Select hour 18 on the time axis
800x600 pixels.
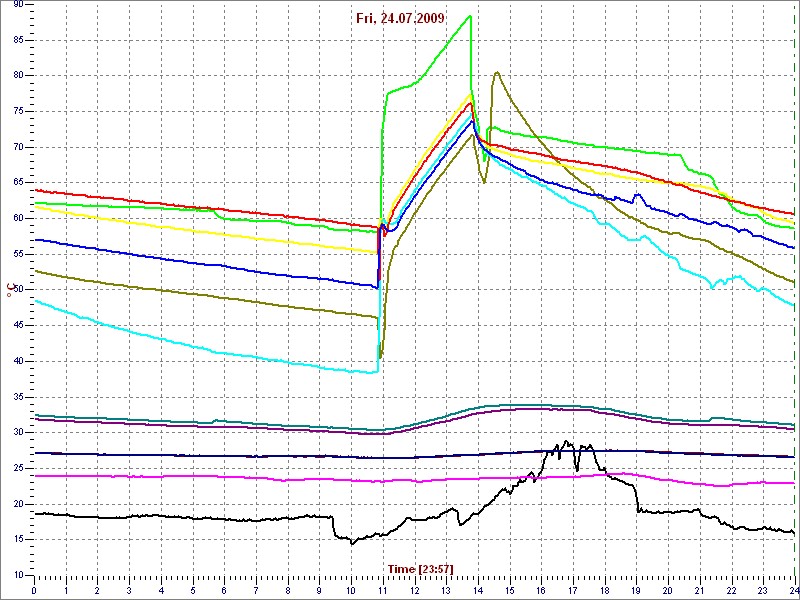[604, 591]
